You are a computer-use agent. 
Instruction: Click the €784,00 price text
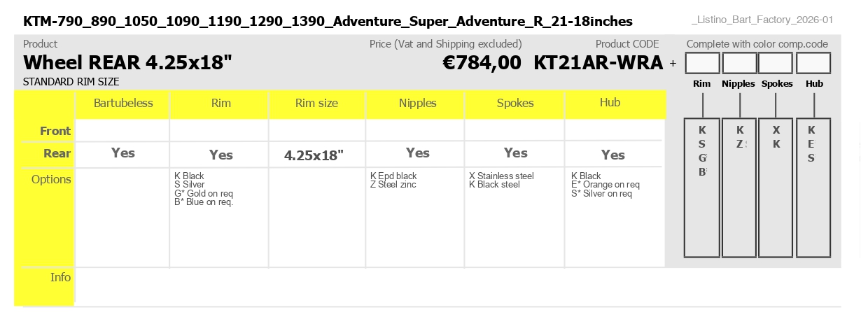click(x=482, y=63)
